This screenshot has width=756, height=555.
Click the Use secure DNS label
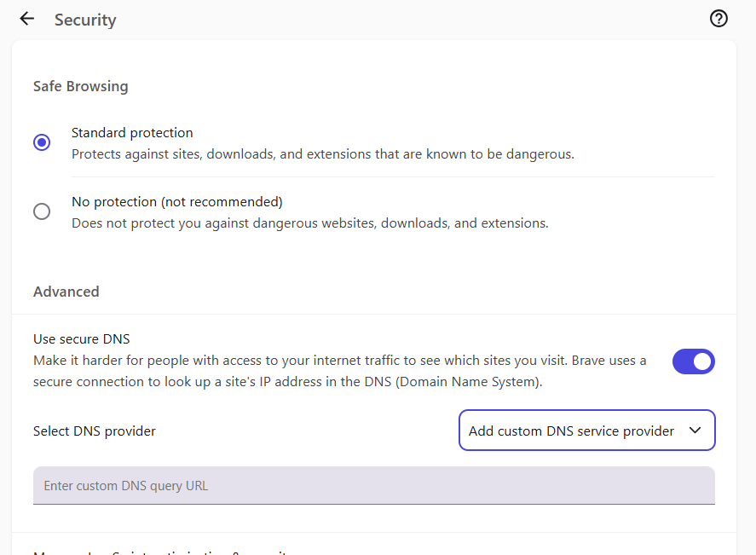(x=81, y=338)
